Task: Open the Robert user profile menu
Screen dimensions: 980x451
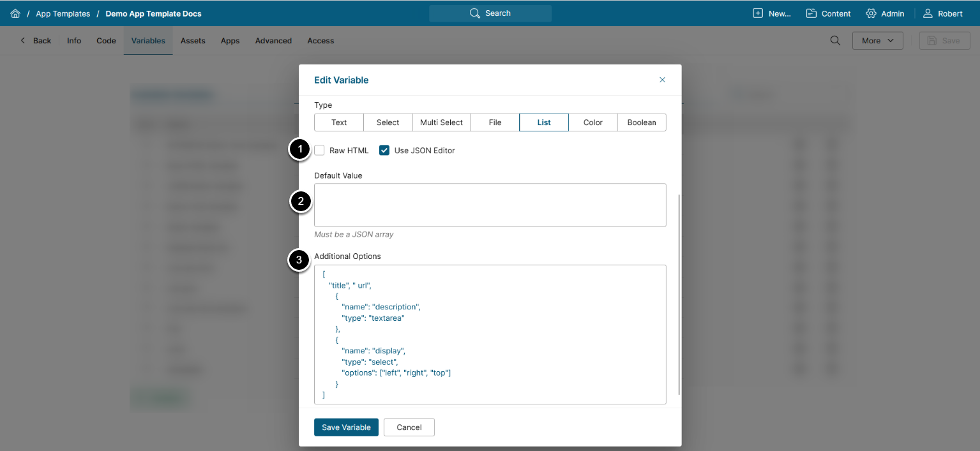Action: pos(943,13)
